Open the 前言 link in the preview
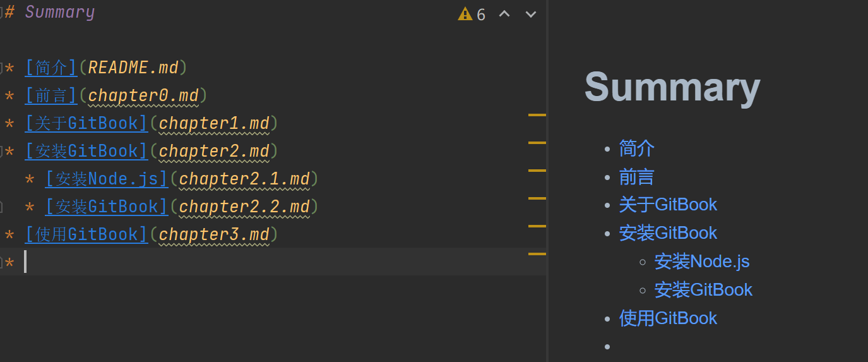Screen dimensions: 868x362 pyautogui.click(x=636, y=177)
